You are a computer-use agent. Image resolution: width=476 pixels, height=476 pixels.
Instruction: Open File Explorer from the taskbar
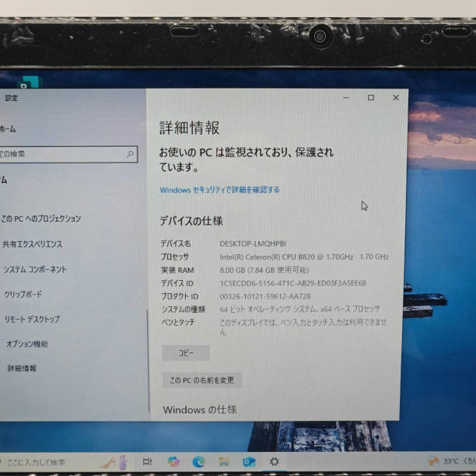click(224, 462)
